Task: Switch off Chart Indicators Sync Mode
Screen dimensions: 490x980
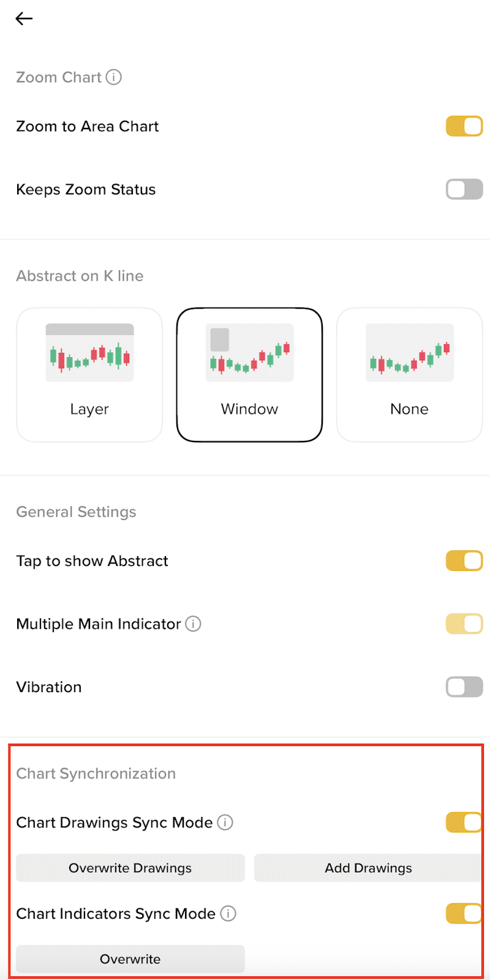Action: pyautogui.click(x=464, y=914)
